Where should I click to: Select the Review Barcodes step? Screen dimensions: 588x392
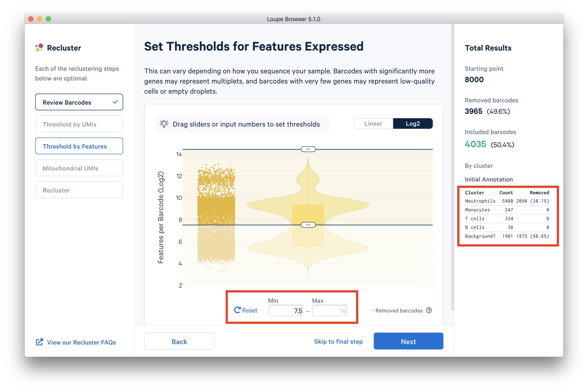click(x=79, y=102)
